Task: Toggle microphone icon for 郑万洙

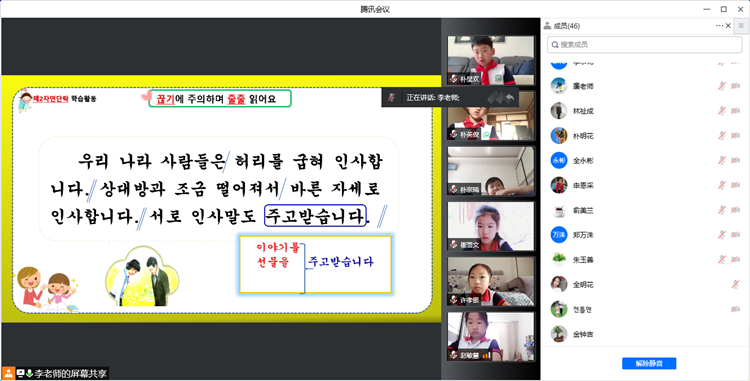Action: point(722,235)
